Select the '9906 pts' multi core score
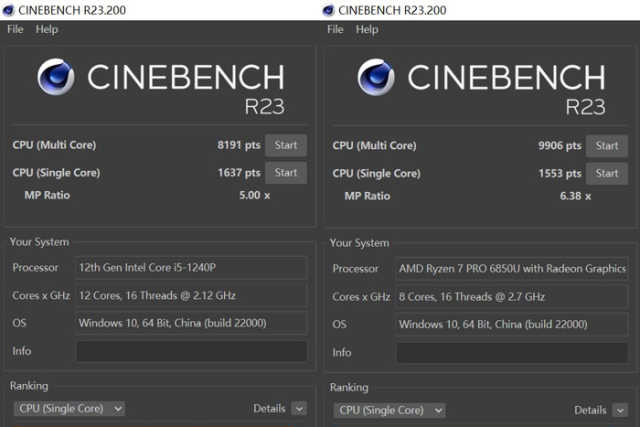This screenshot has width=640, height=427. pyautogui.click(x=560, y=146)
